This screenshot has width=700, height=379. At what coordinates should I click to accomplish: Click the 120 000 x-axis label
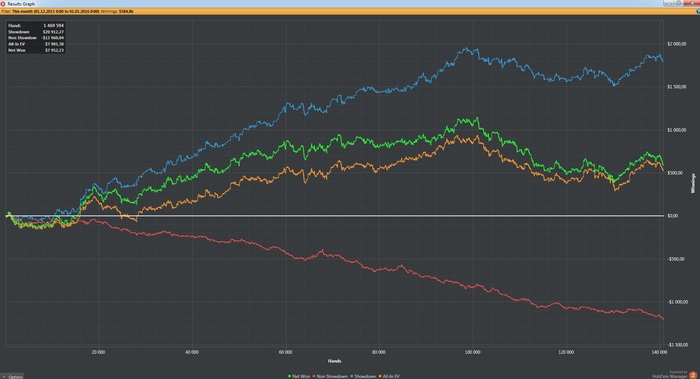click(x=566, y=352)
